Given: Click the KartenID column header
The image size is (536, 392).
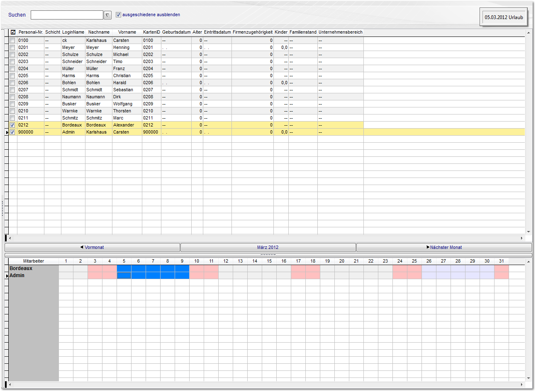Looking at the screenshot, I should click(x=151, y=32).
